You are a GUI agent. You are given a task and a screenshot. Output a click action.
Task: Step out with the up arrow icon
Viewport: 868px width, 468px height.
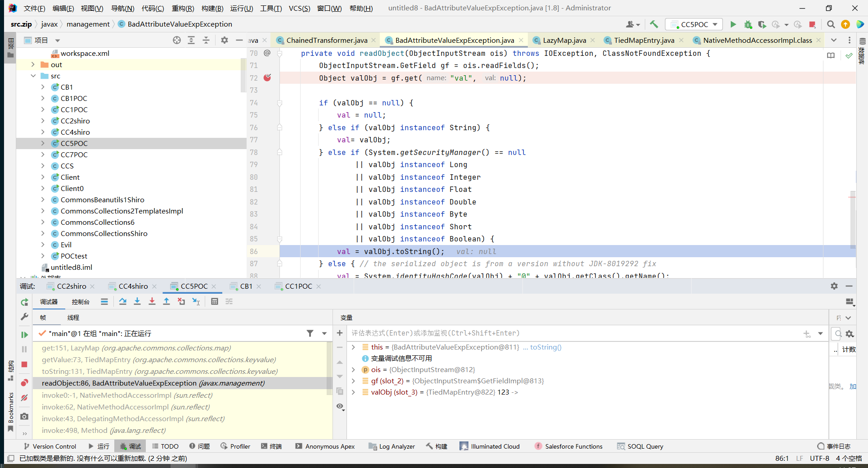166,301
